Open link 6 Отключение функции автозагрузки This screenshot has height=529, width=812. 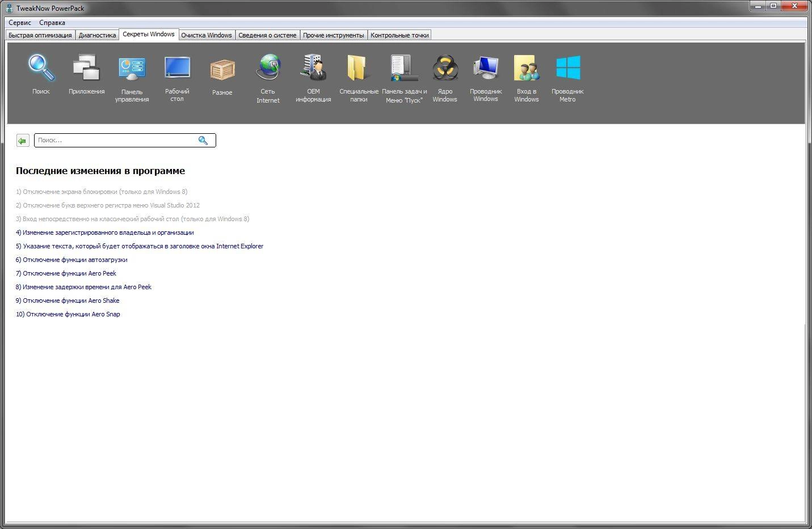(71, 260)
